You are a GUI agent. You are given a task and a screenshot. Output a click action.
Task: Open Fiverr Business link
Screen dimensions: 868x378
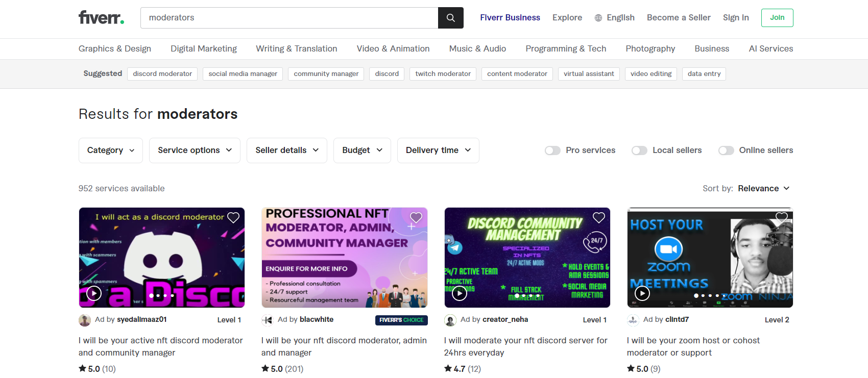pyautogui.click(x=510, y=18)
